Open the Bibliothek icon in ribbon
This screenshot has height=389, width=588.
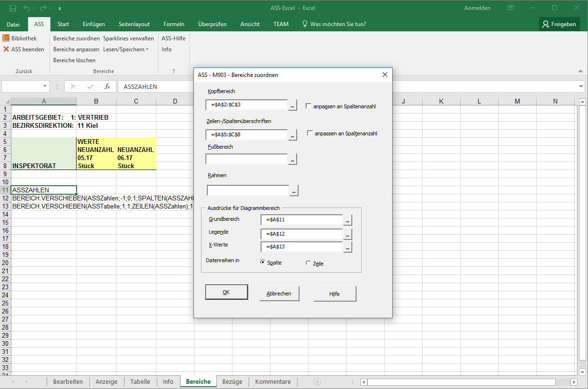point(6,38)
